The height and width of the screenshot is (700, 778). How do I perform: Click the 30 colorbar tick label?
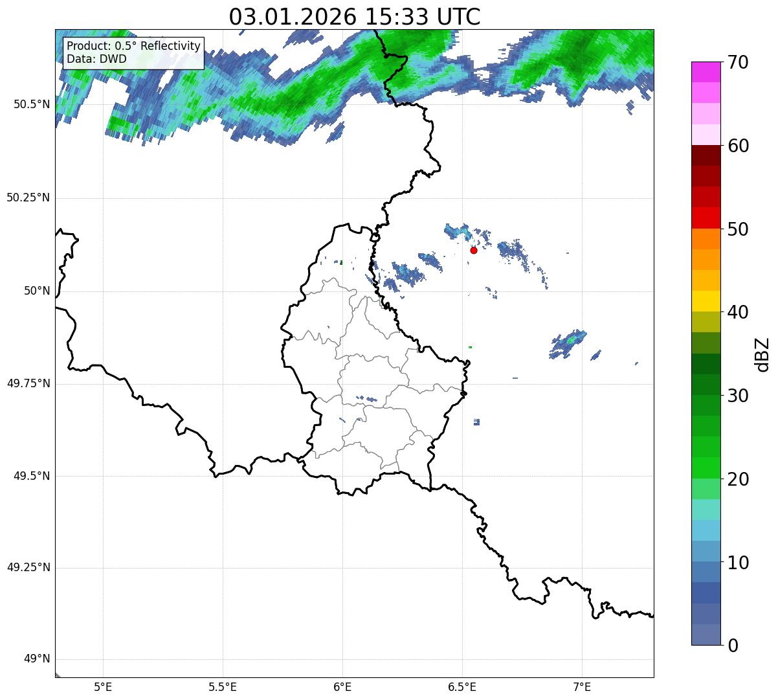[737, 396]
